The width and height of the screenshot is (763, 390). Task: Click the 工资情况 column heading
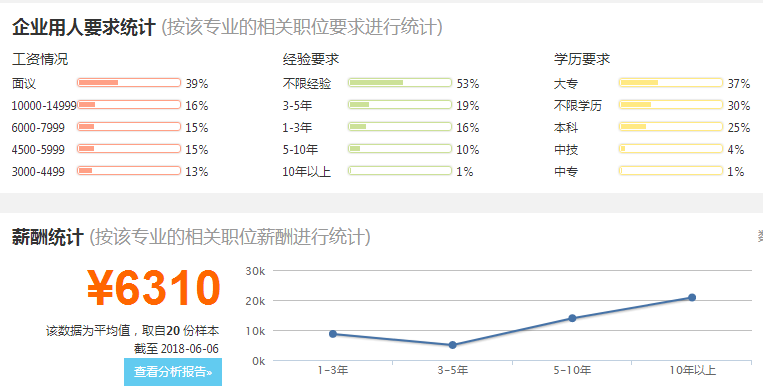coord(40,59)
